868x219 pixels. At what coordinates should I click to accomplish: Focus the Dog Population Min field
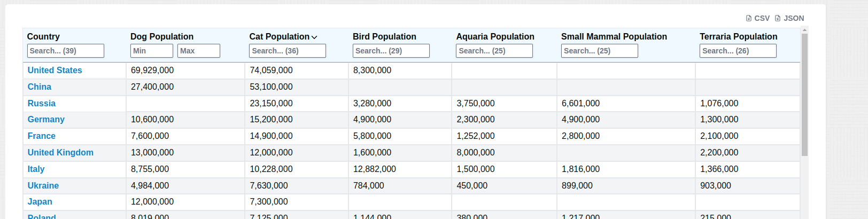[152, 51]
